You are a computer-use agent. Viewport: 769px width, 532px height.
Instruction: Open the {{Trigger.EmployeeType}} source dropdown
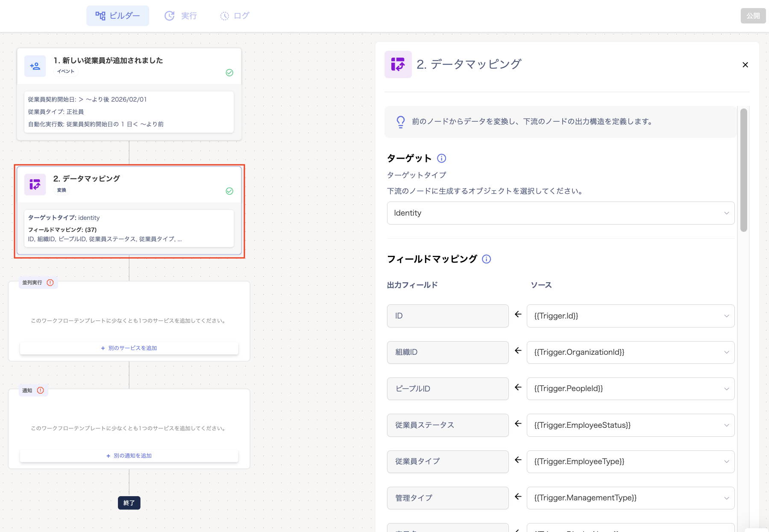(631, 462)
